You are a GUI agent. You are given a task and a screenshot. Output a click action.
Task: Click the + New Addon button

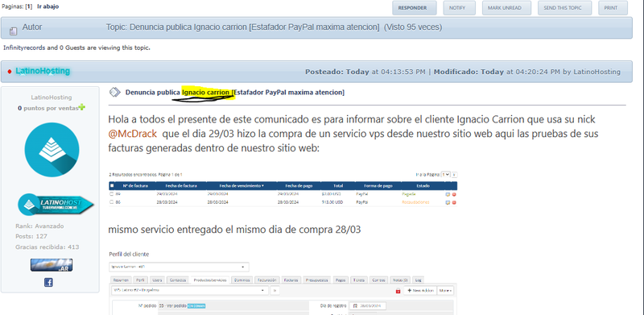click(x=419, y=290)
